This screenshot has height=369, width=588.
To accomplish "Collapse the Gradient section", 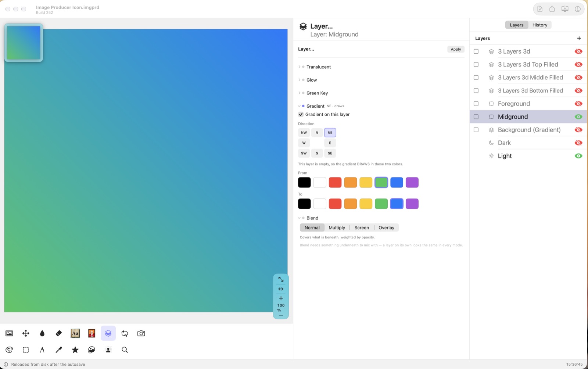I will pos(299,106).
